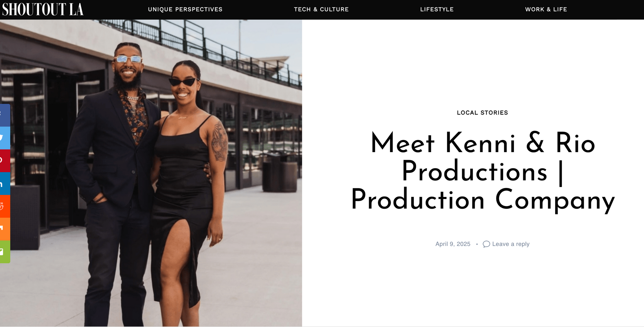
Task: Open the Tech & Culture section
Action: coord(321,9)
